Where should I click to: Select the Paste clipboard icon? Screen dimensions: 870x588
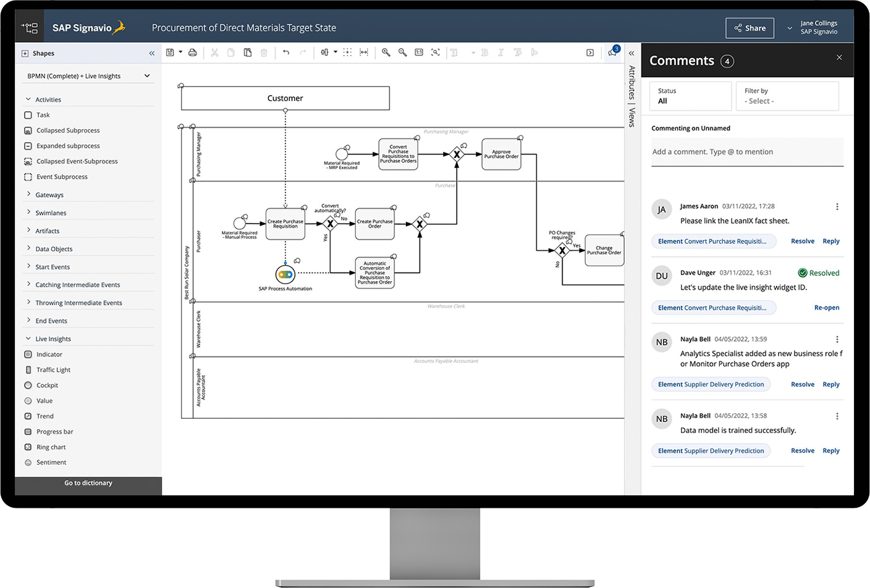pyautogui.click(x=247, y=53)
